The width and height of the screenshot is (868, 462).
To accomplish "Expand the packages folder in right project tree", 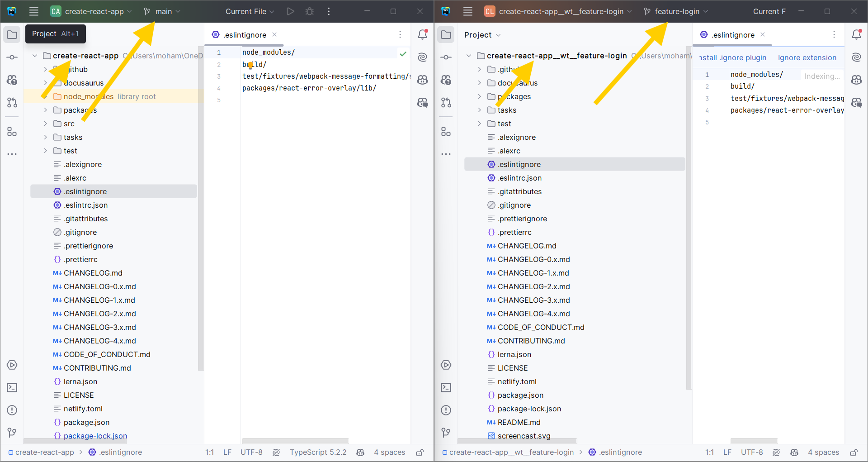I will pyautogui.click(x=479, y=96).
